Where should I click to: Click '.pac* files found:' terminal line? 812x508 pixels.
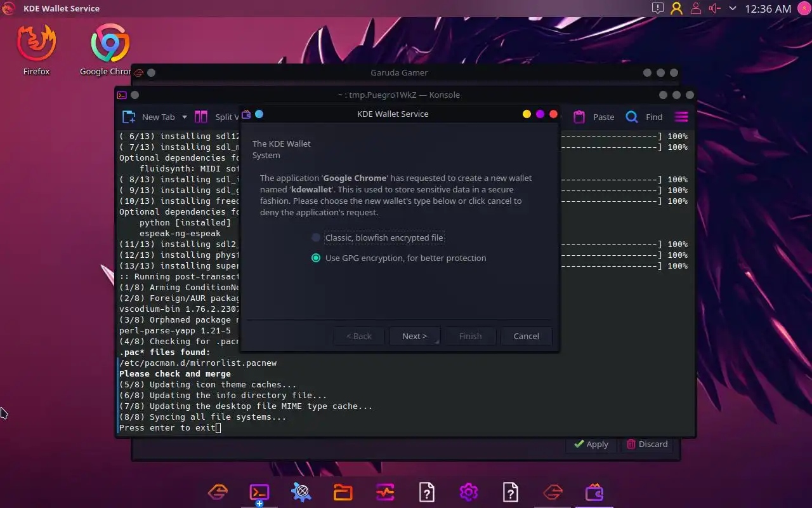pos(165,352)
